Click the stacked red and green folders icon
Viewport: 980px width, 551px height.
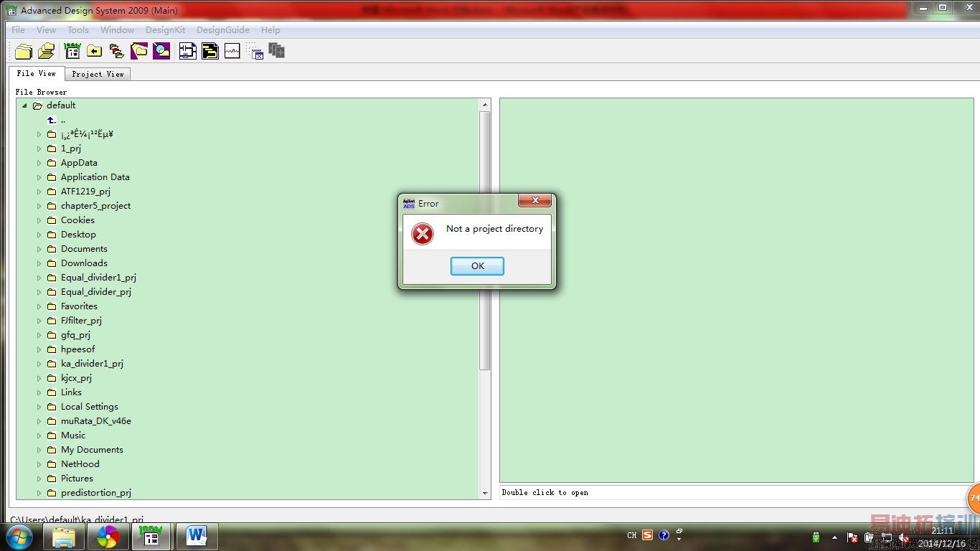click(116, 51)
